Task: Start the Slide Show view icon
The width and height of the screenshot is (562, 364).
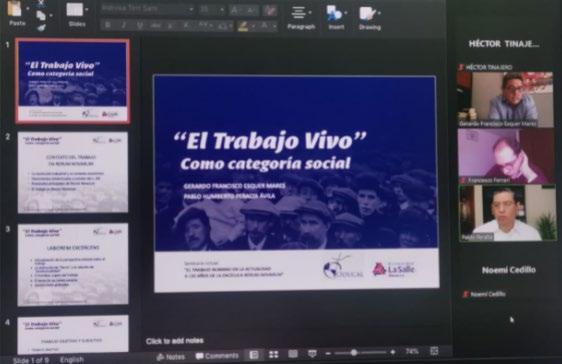Action: pos(312,354)
